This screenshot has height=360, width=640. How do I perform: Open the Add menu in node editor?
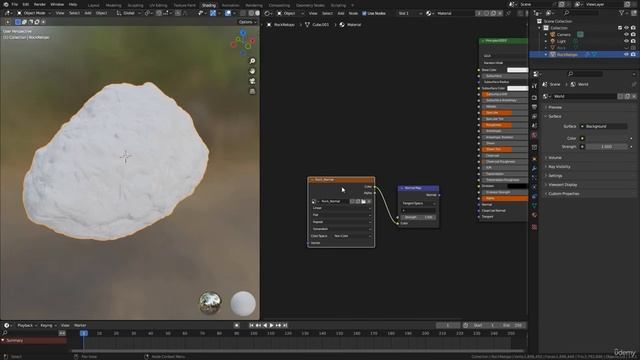click(341, 13)
